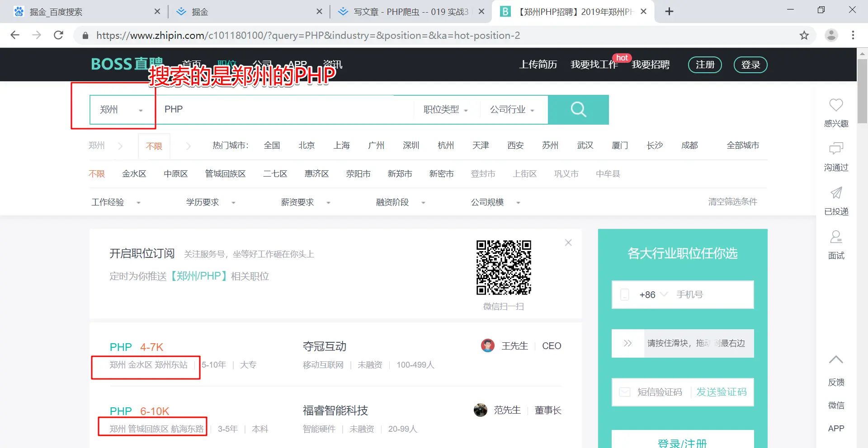The image size is (868, 448).
Task: Bookmark this page with the star icon
Action: point(804,35)
